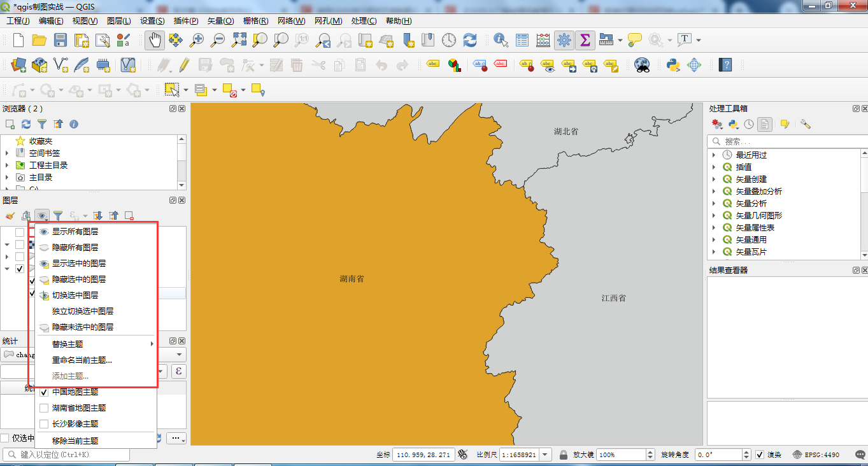Image resolution: width=868 pixels, height=466 pixels.
Task: Click the new shapefile layer icon
Action: point(61,64)
